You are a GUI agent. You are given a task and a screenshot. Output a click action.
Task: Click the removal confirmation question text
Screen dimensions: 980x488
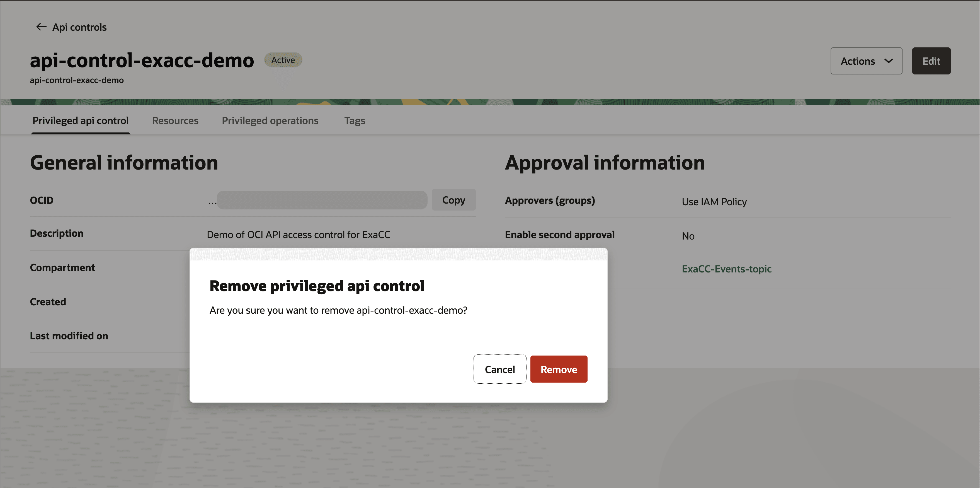(338, 310)
